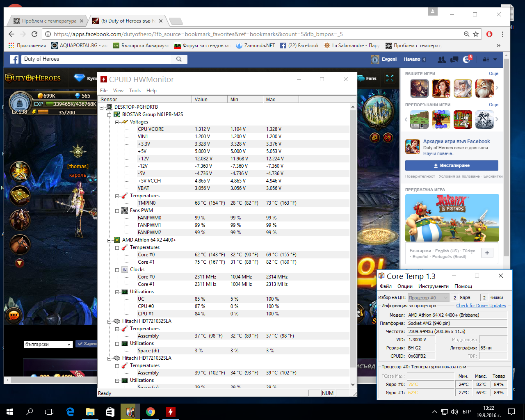
Task: Collapse Fans PWM tree node
Action: pyautogui.click(x=117, y=210)
